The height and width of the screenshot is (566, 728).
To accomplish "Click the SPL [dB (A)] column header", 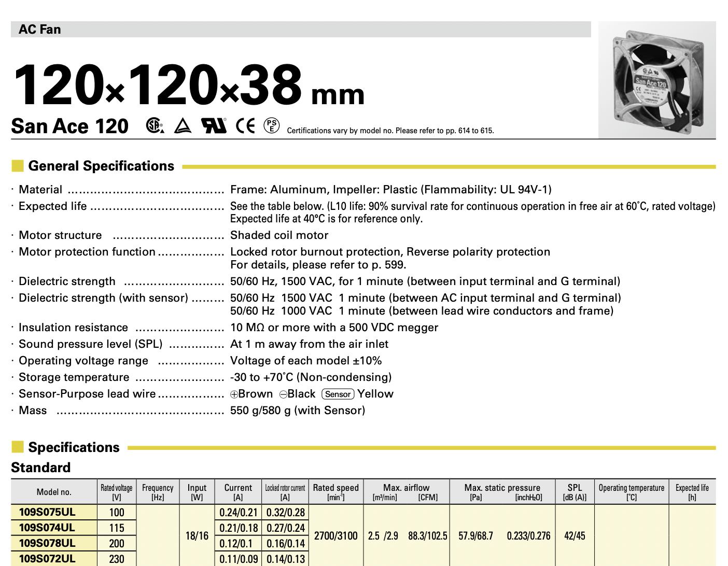I will [575, 492].
